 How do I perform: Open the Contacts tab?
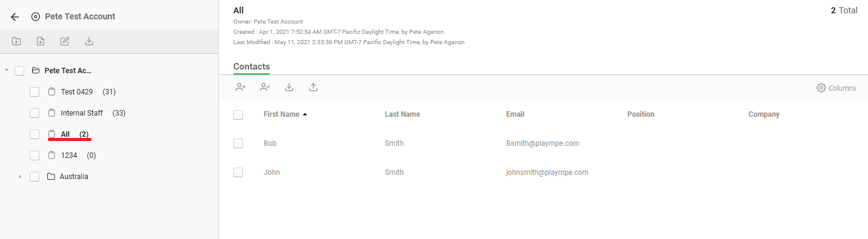[252, 67]
